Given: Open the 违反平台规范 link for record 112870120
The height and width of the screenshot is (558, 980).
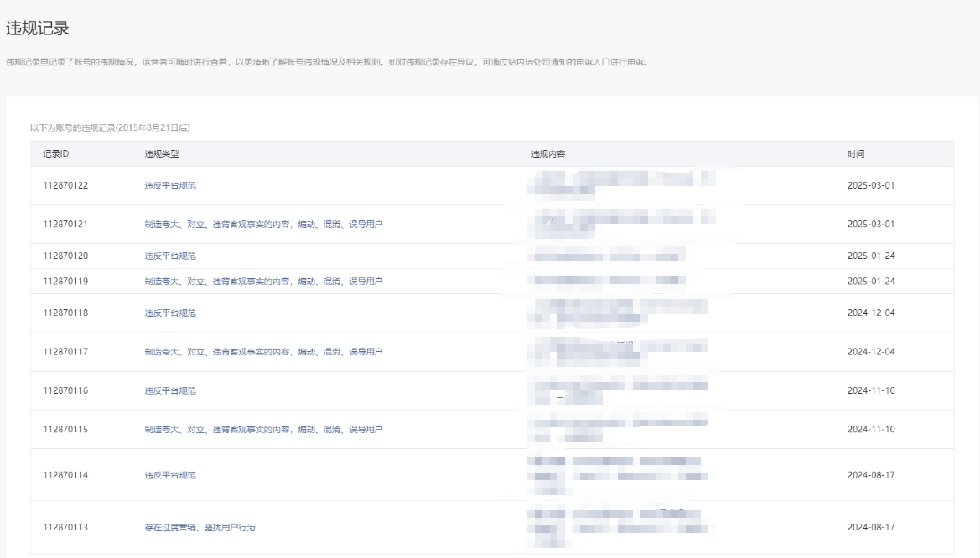Looking at the screenshot, I should [170, 256].
